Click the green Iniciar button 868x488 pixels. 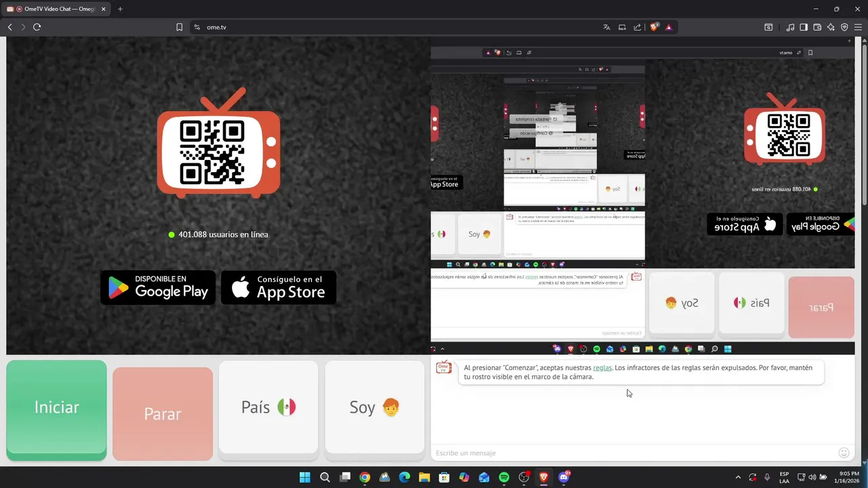click(57, 410)
